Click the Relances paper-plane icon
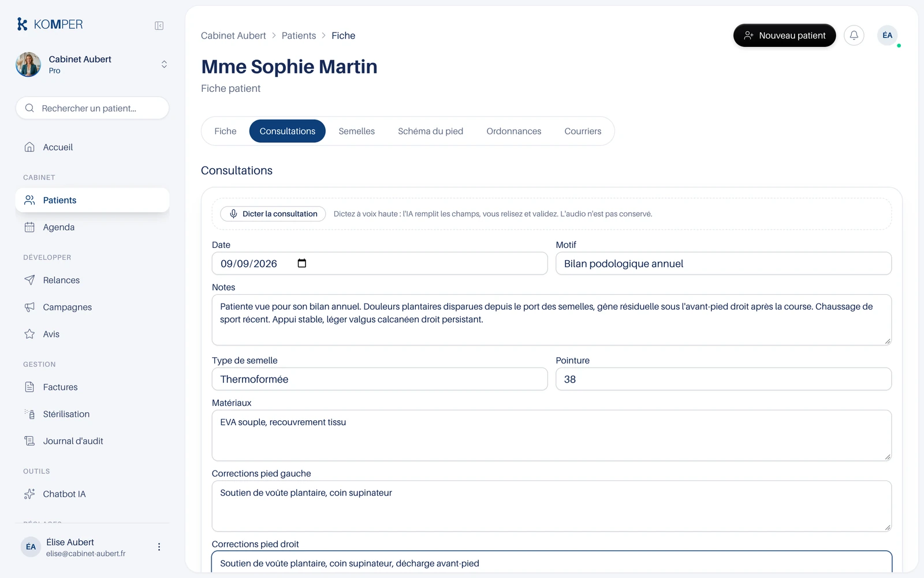Image resolution: width=924 pixels, height=578 pixels. [29, 280]
